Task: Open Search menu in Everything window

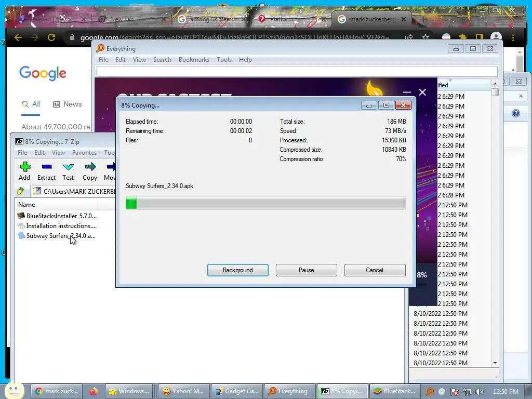Action: pos(162,60)
